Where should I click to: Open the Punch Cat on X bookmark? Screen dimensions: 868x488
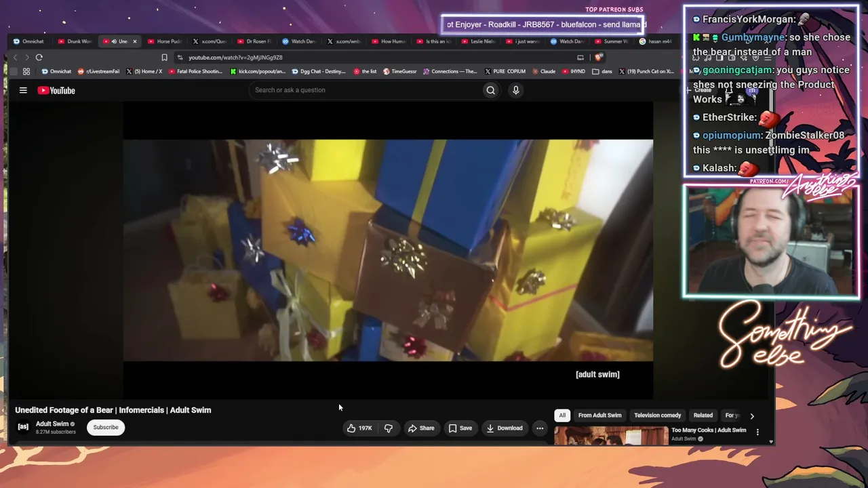(x=646, y=71)
